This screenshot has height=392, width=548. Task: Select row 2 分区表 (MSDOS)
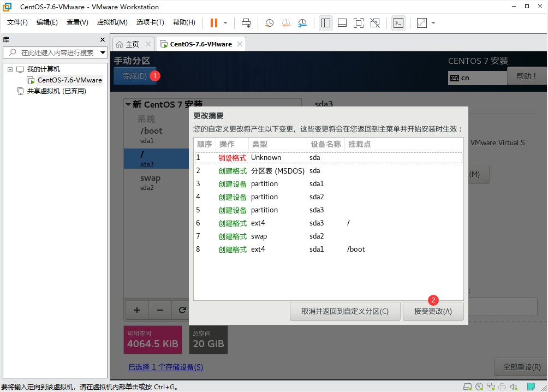click(329, 171)
